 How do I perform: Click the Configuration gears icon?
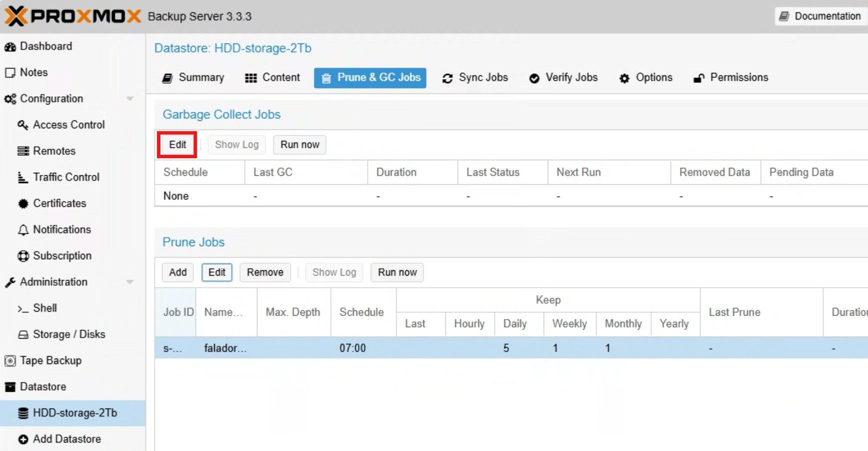point(10,99)
